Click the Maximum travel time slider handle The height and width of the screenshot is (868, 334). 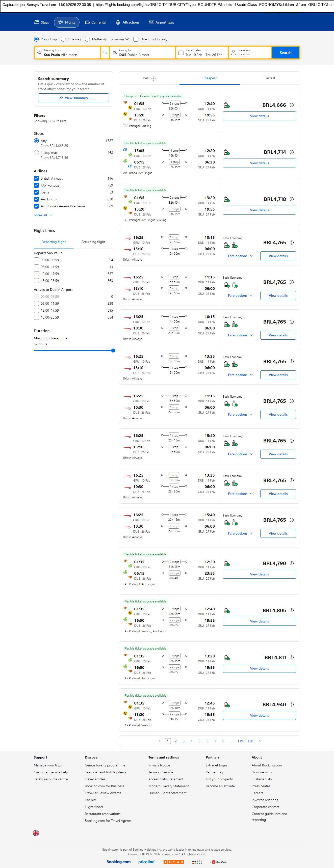click(x=113, y=351)
